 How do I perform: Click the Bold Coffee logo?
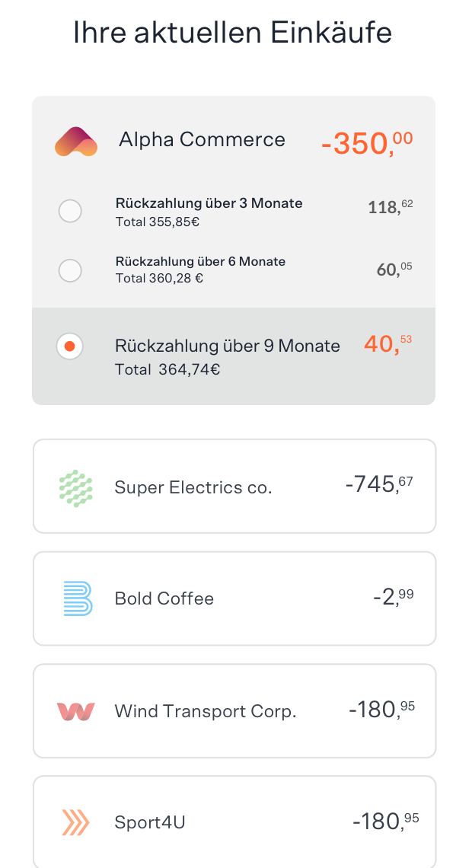(76, 598)
